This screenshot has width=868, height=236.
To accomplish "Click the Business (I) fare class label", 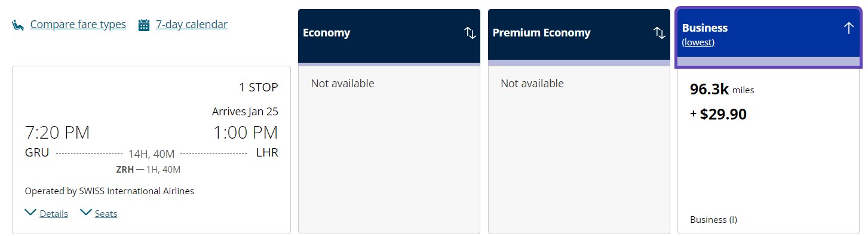I will point(713,219).
